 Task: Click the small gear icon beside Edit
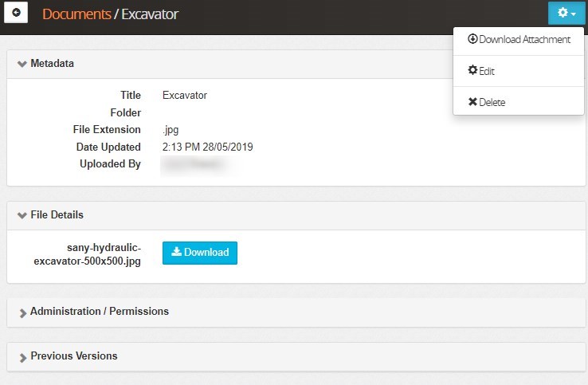472,71
